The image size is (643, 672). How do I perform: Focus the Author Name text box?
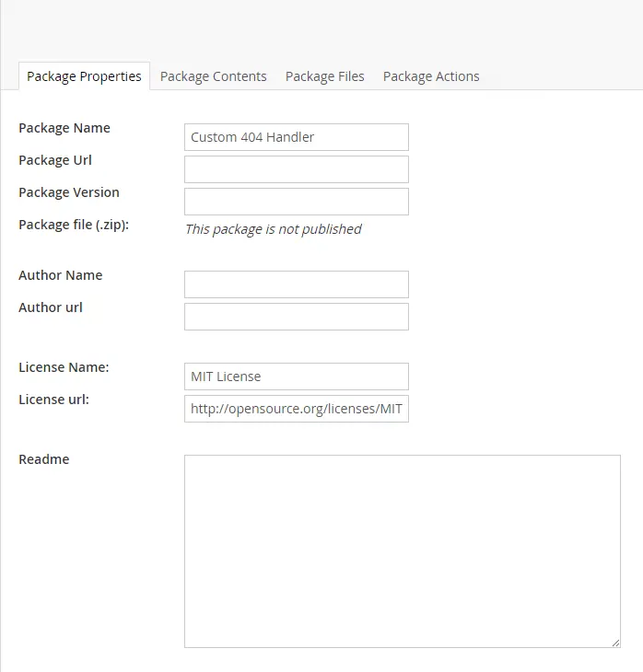[x=296, y=284]
